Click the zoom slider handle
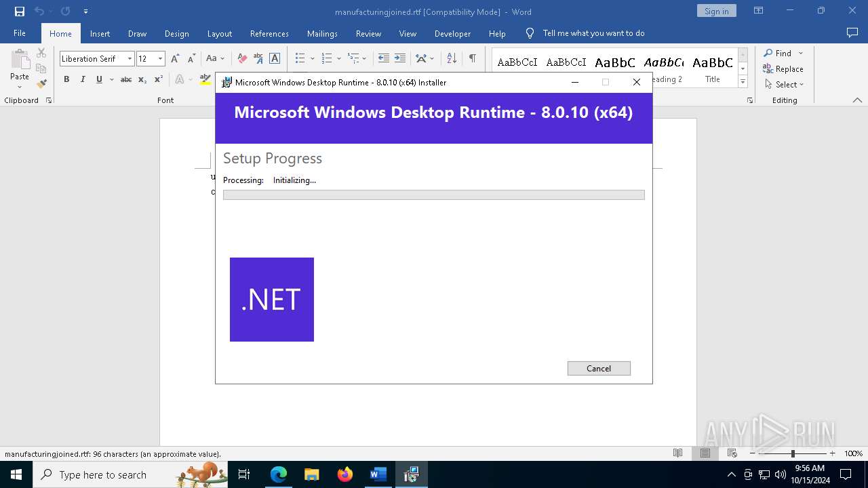Viewport: 868px width, 488px height. point(792,453)
